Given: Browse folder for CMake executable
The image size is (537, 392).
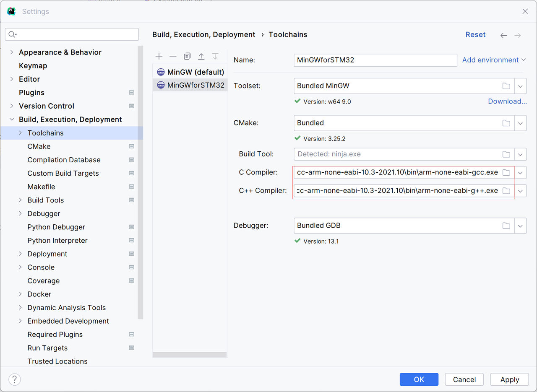Looking at the screenshot, I should click(x=506, y=123).
